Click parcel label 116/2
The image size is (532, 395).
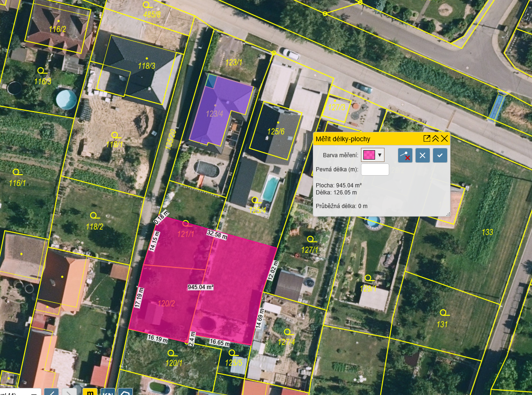[x=57, y=29]
